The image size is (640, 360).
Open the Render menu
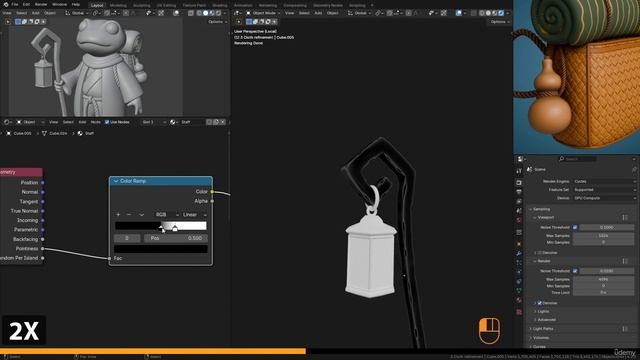(41, 4)
